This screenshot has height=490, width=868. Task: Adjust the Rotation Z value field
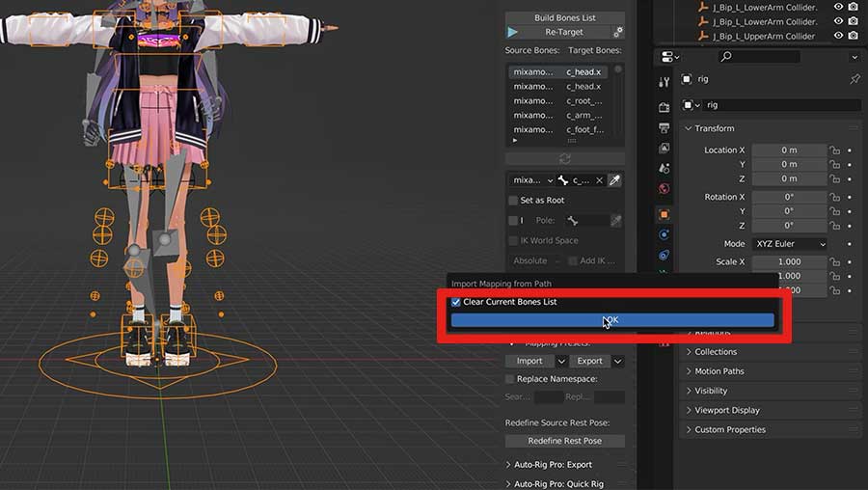[x=789, y=226]
